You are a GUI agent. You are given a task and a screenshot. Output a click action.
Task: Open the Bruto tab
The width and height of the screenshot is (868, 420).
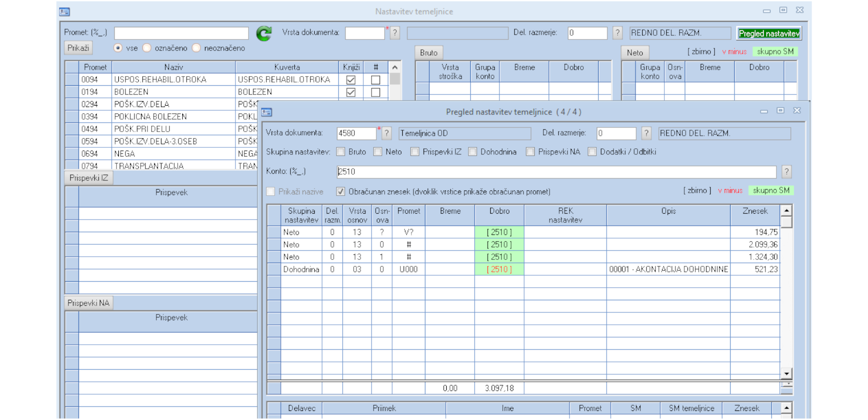[429, 53]
